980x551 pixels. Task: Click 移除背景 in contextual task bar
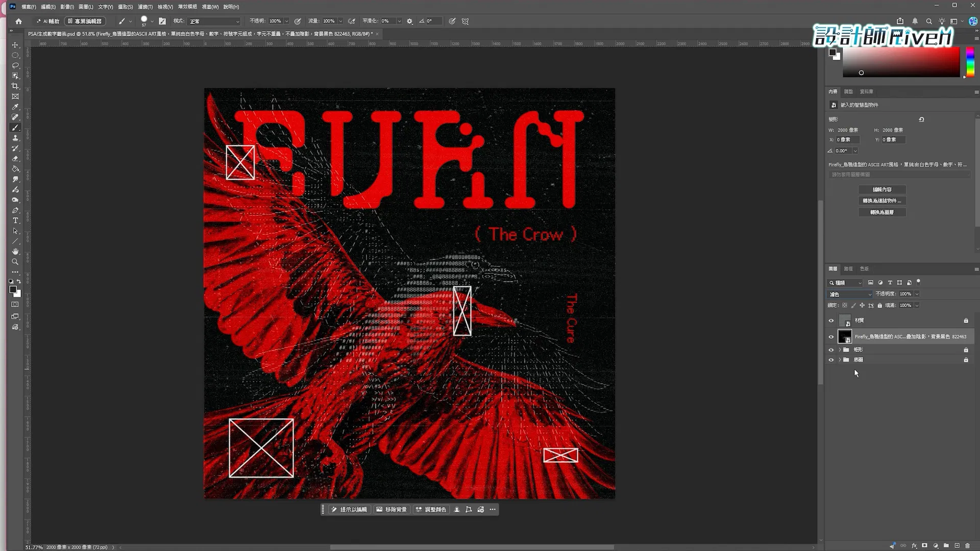[x=391, y=510]
